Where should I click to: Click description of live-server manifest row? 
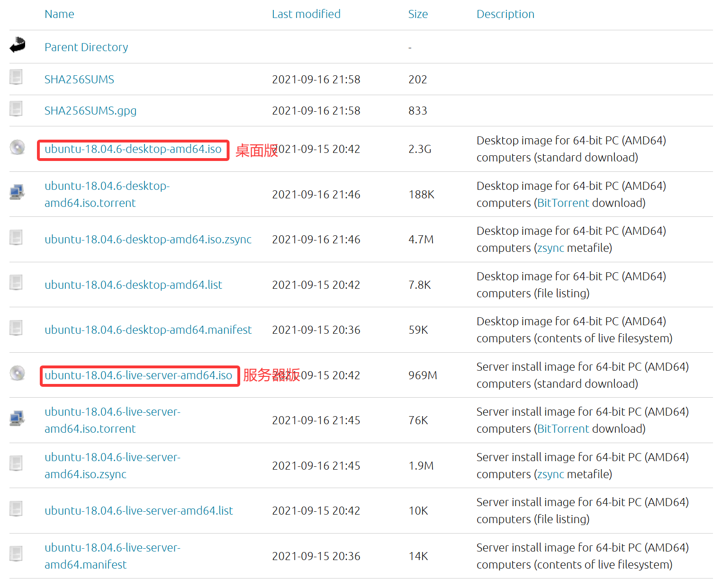tap(583, 556)
